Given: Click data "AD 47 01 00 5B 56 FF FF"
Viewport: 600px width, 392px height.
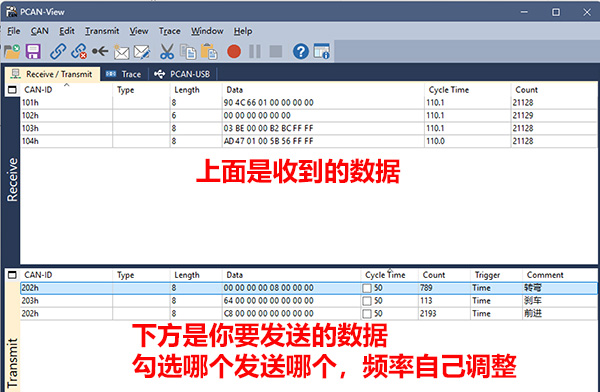Looking at the screenshot, I should 268,141.
